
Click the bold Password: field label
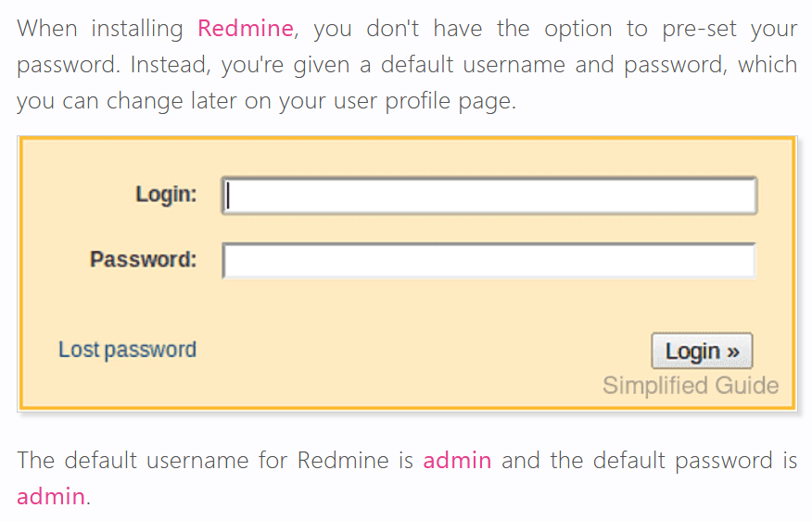(x=144, y=259)
